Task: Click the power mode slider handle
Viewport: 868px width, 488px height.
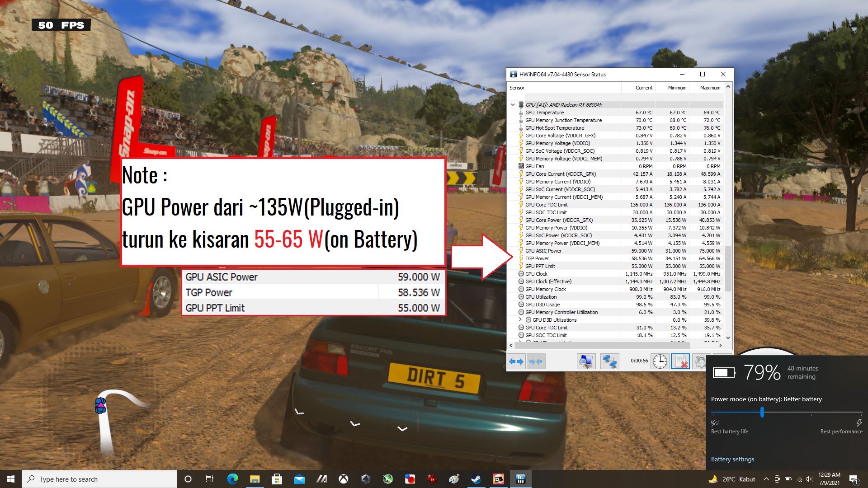Action: pos(762,412)
